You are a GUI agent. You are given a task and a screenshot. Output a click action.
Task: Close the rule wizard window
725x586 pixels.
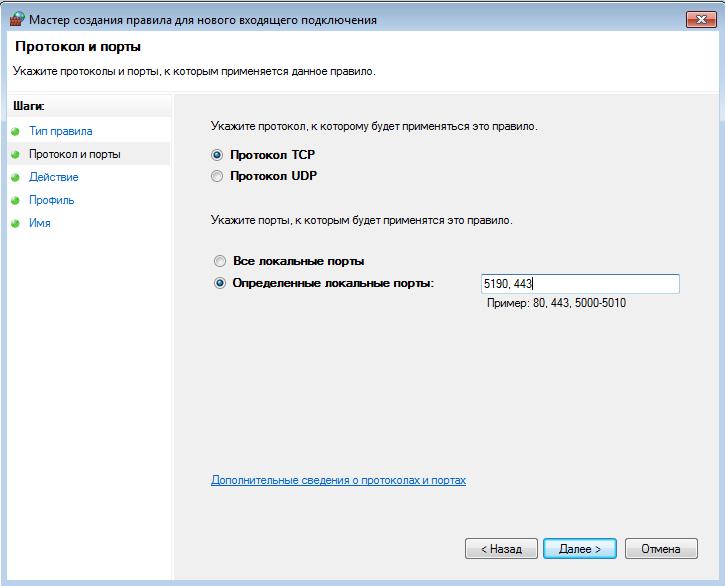tap(701, 19)
